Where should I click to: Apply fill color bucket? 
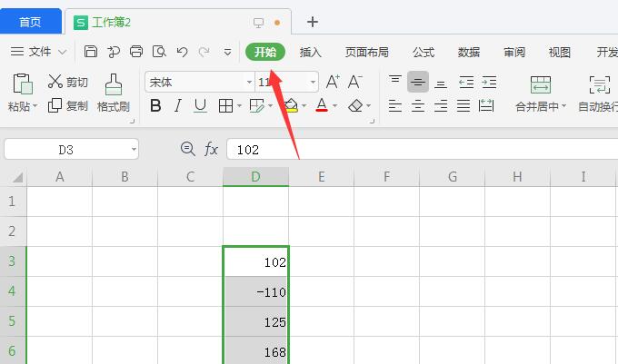(x=291, y=105)
